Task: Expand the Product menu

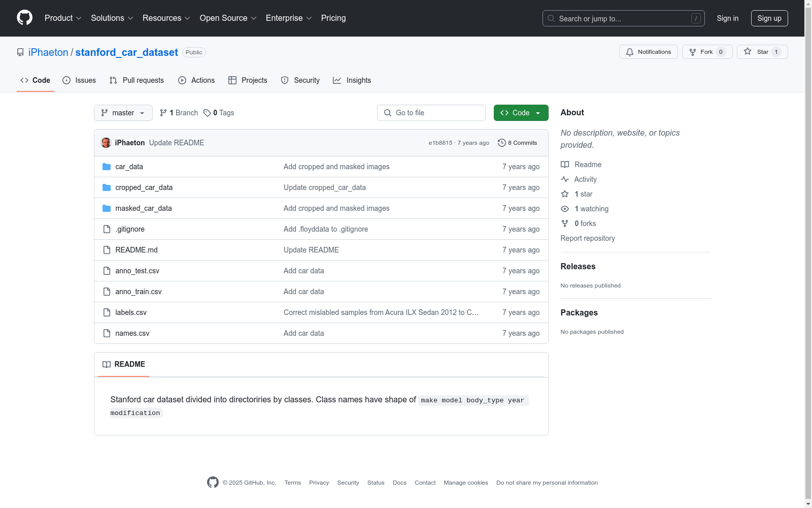Action: click(x=63, y=18)
